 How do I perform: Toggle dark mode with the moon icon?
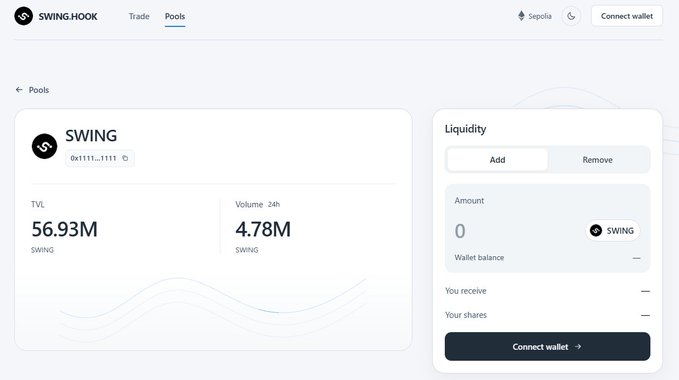pos(571,16)
